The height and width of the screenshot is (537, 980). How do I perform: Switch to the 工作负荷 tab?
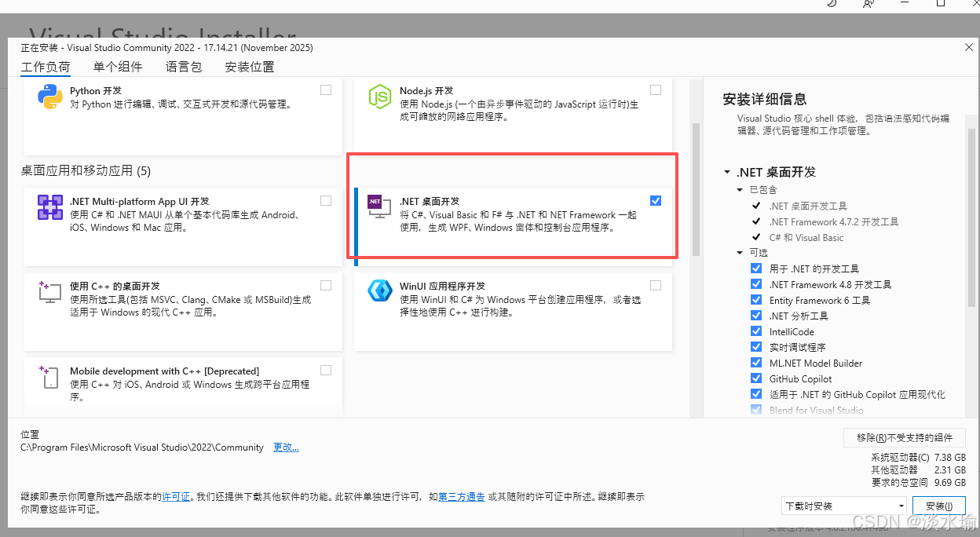[x=46, y=67]
